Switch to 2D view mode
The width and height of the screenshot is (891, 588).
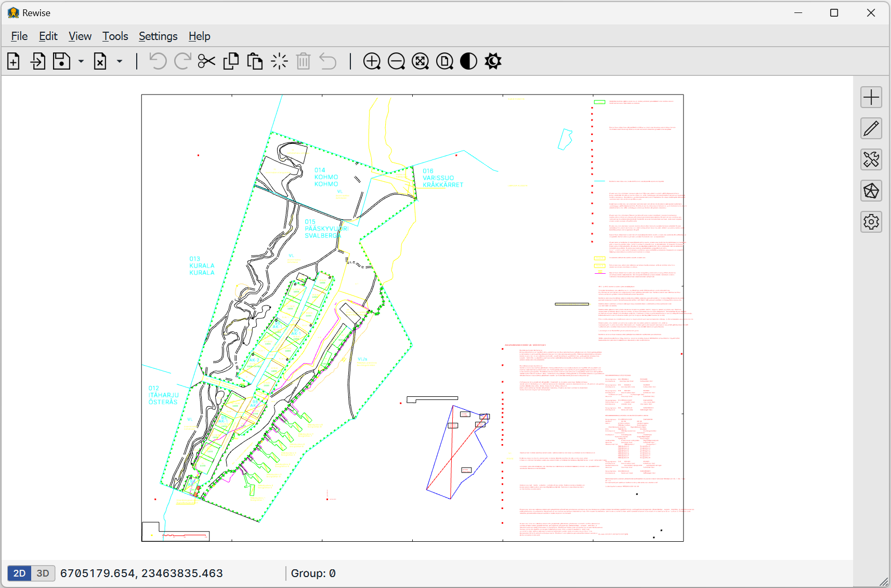[x=19, y=573]
